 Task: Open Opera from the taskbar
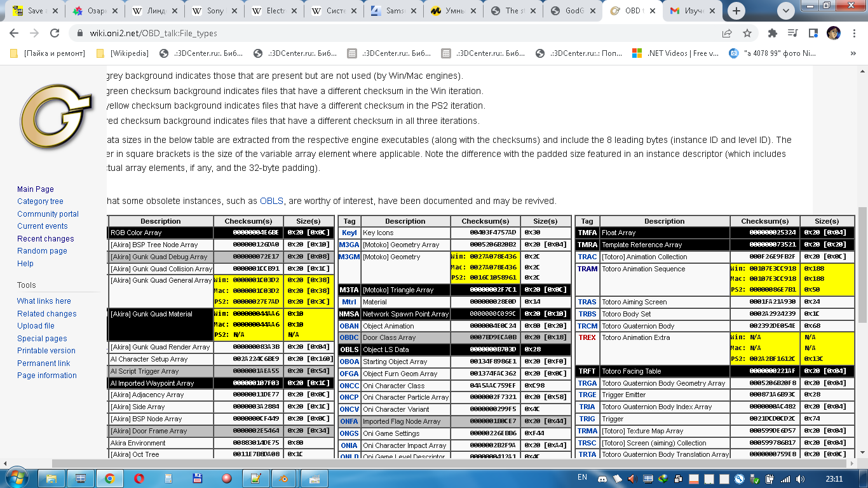coord(139,478)
